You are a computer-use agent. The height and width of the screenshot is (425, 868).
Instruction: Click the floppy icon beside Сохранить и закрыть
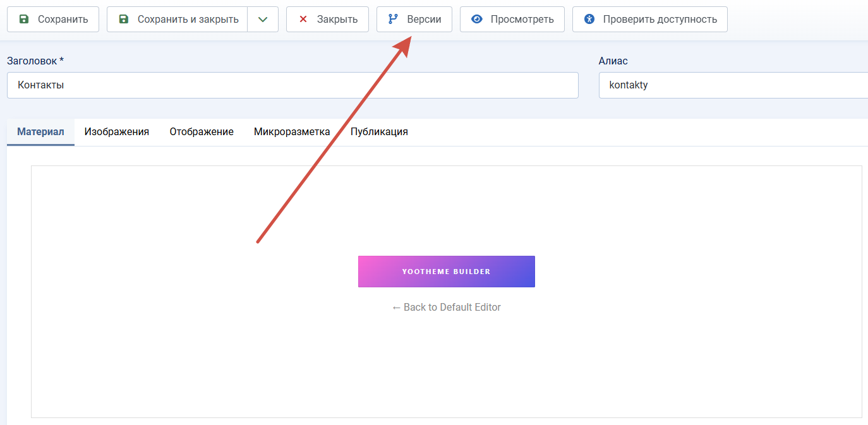[124, 19]
